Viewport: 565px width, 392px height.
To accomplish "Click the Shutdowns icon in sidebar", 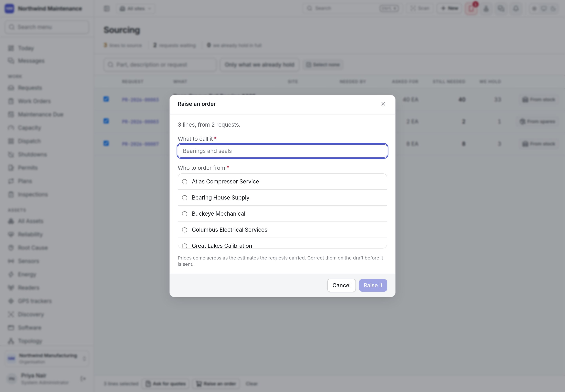I will [11, 154].
